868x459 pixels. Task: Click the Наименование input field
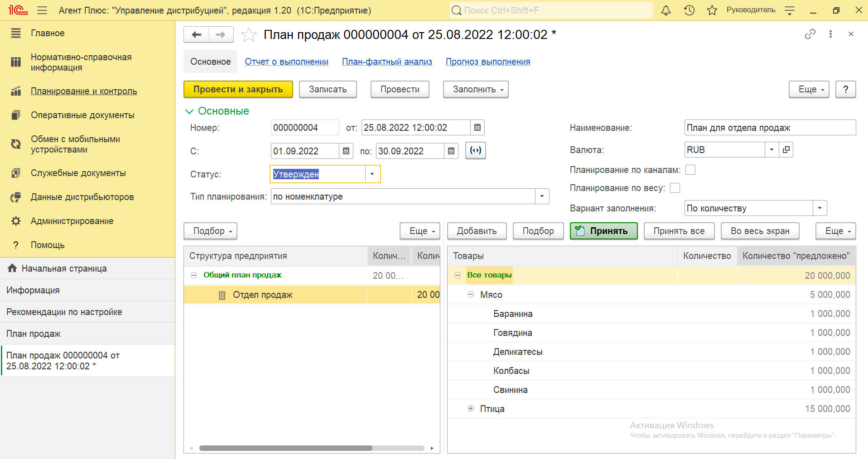pos(769,128)
